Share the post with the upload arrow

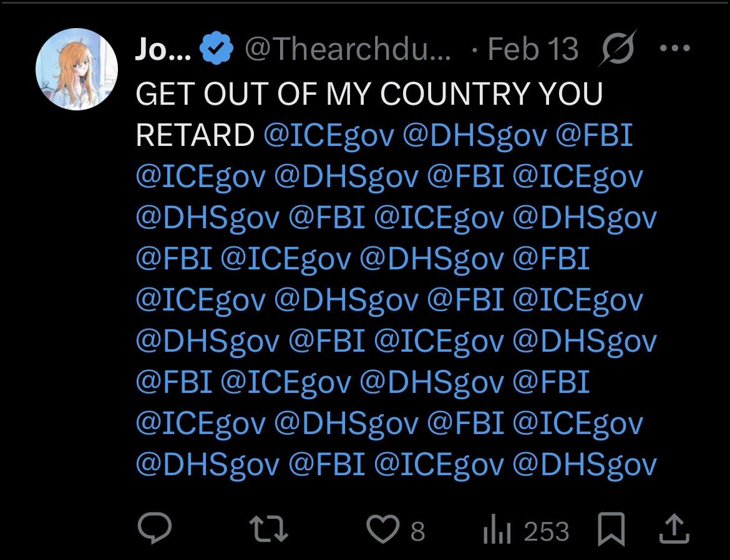[x=674, y=531]
